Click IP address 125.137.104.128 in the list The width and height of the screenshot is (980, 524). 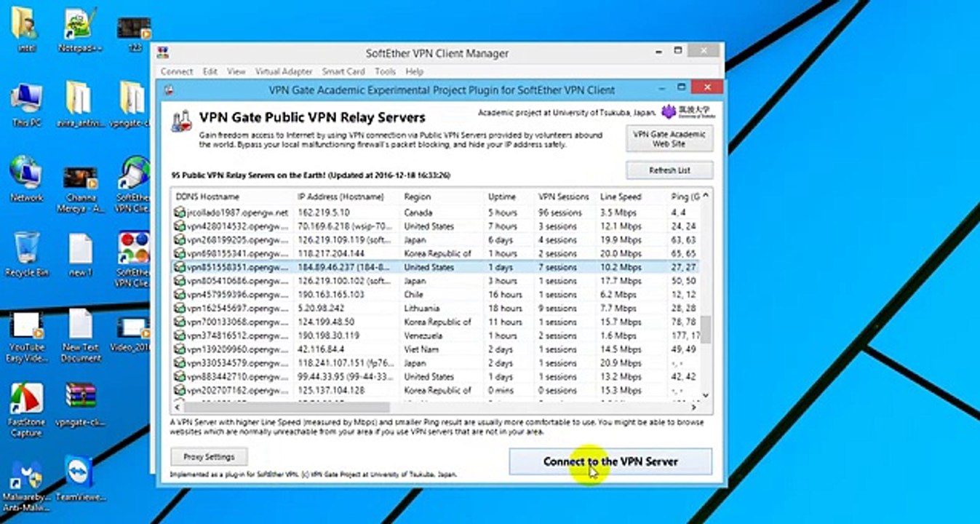coord(331,391)
